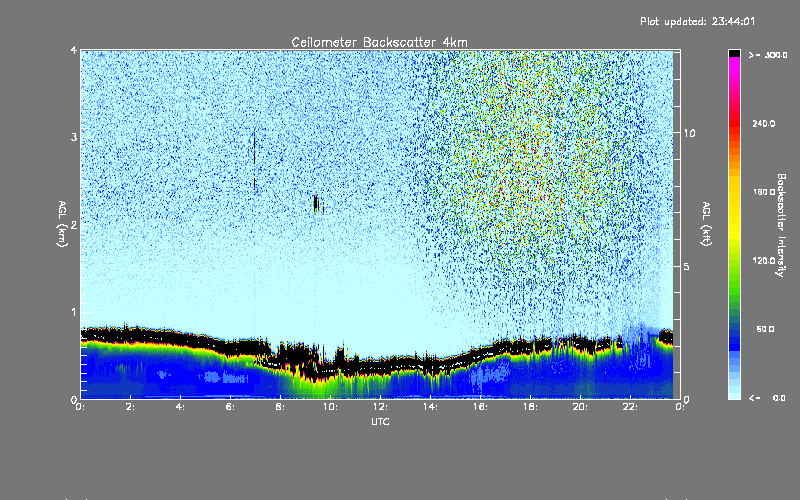Click the '>= 300.0' colorbar value
Screen dimensions: 800x500
tap(768, 55)
